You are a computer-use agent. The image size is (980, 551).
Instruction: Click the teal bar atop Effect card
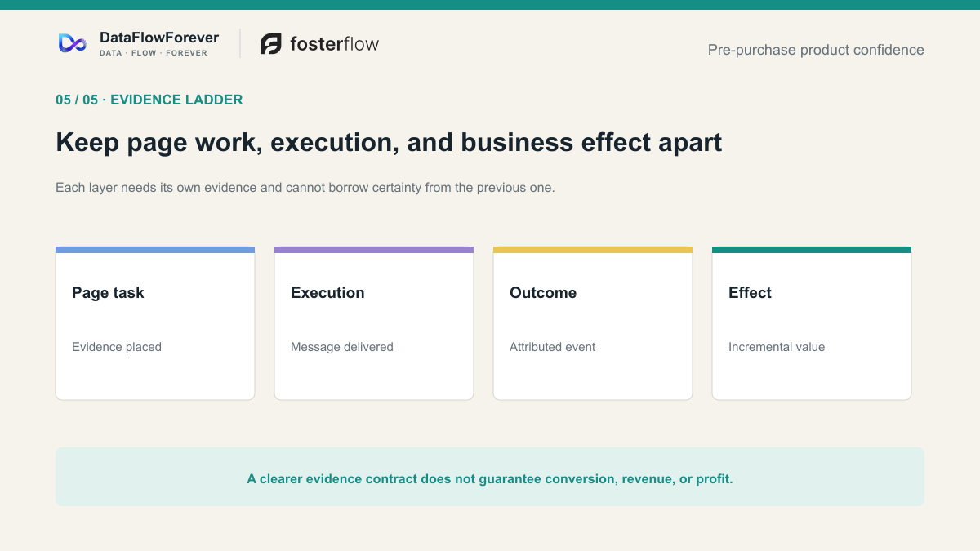point(812,250)
